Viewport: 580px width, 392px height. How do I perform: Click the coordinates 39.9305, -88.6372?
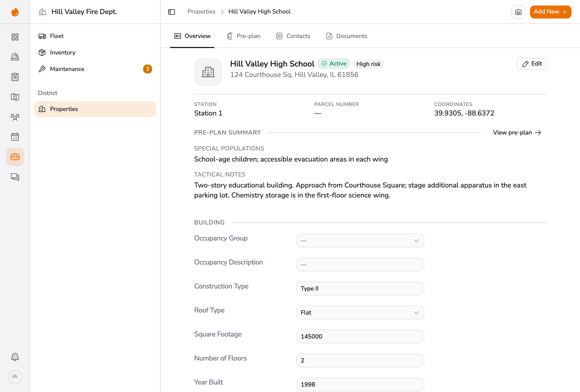click(x=464, y=113)
